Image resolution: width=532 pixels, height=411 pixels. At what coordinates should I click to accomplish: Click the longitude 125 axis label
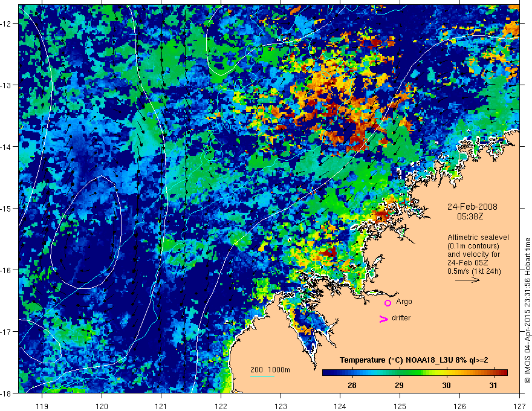[x=400, y=406]
